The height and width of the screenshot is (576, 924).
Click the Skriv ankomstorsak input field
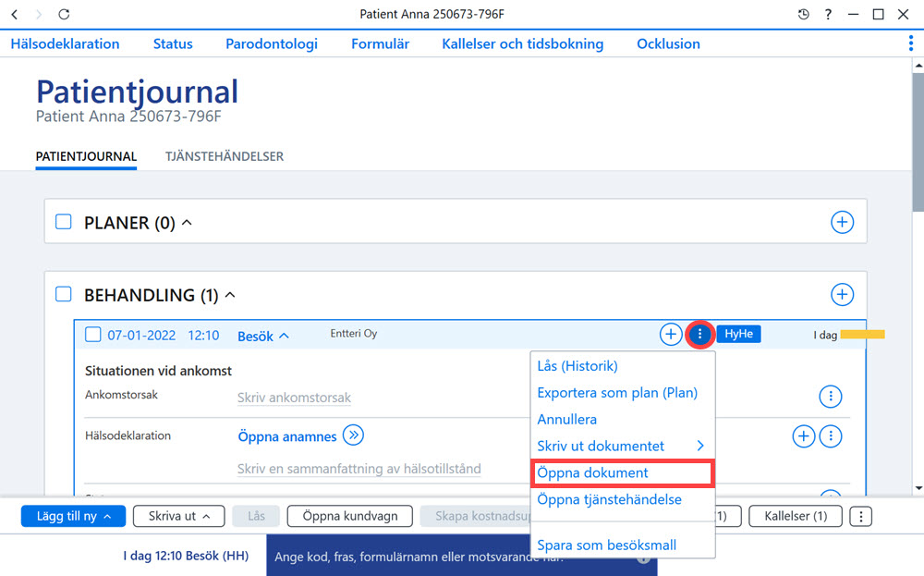click(294, 398)
